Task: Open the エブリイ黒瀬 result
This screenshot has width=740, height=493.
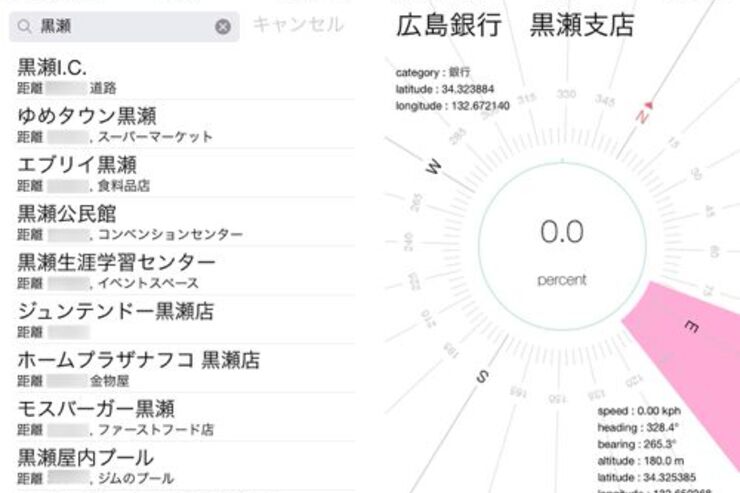Action: point(185,173)
